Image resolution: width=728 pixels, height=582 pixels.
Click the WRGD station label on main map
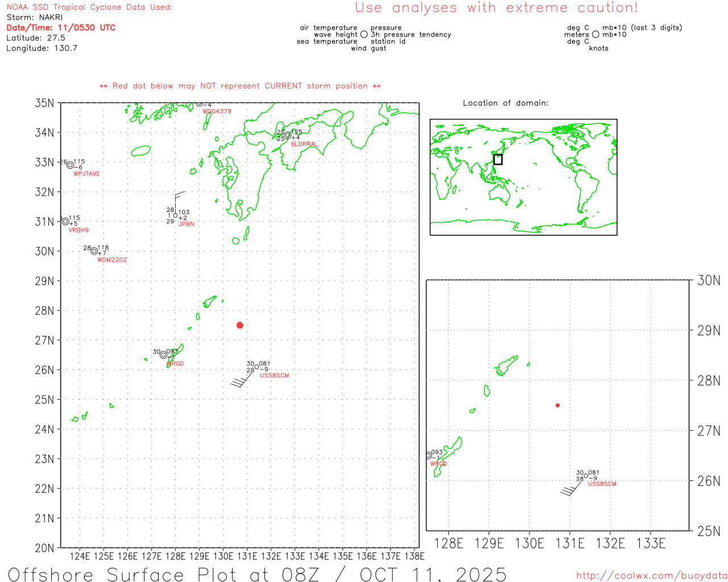pos(176,364)
